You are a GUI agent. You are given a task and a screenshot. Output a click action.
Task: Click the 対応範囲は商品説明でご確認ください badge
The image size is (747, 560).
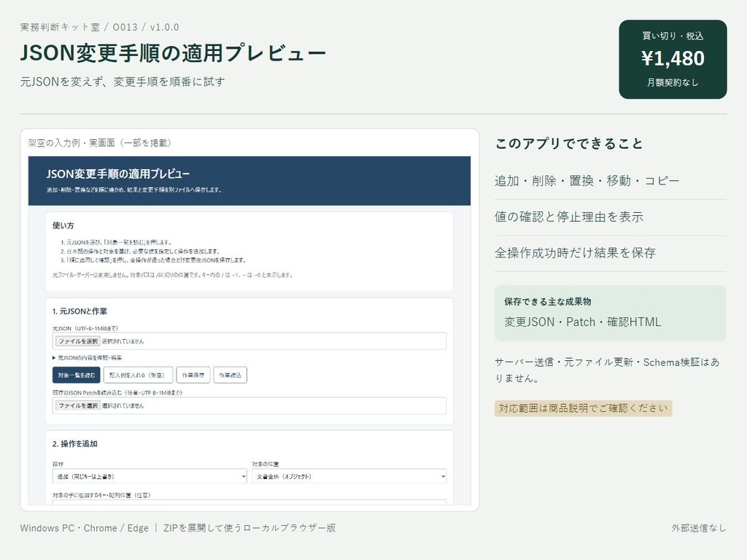point(583,408)
